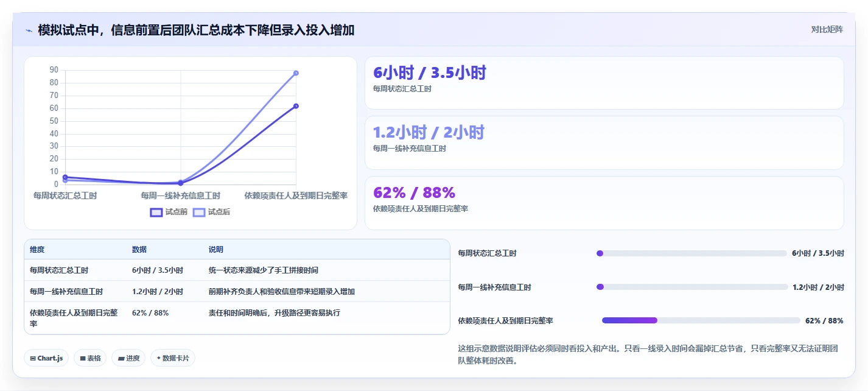Click the 每周状态汇总工时 progress bar
Screen dimensions: 868x391
coord(691,253)
